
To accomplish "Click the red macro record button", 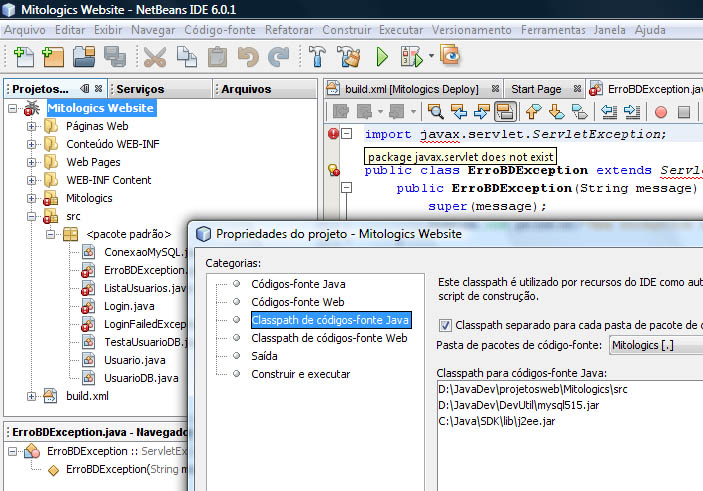I will (660, 112).
